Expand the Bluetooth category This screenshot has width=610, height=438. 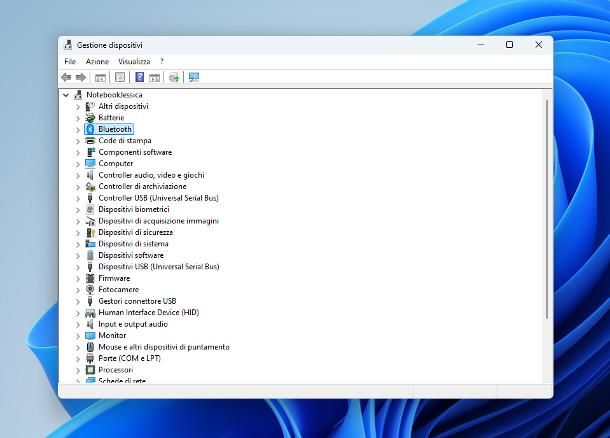coord(78,130)
